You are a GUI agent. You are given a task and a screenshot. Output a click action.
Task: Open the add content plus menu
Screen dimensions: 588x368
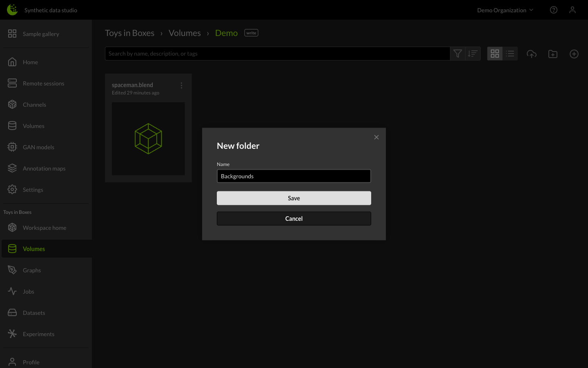coord(574,54)
